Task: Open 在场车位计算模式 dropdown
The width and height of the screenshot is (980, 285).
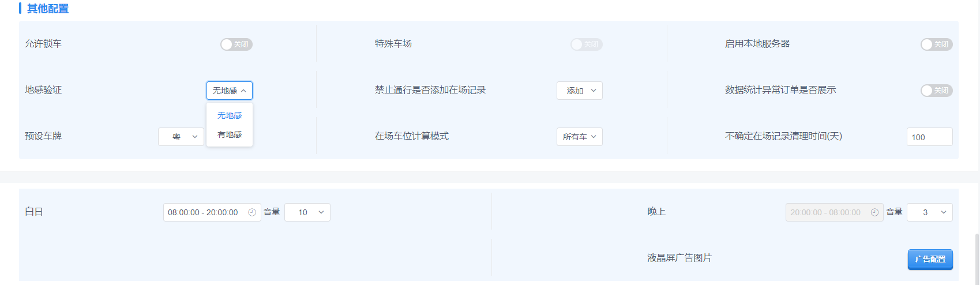Action: [580, 137]
